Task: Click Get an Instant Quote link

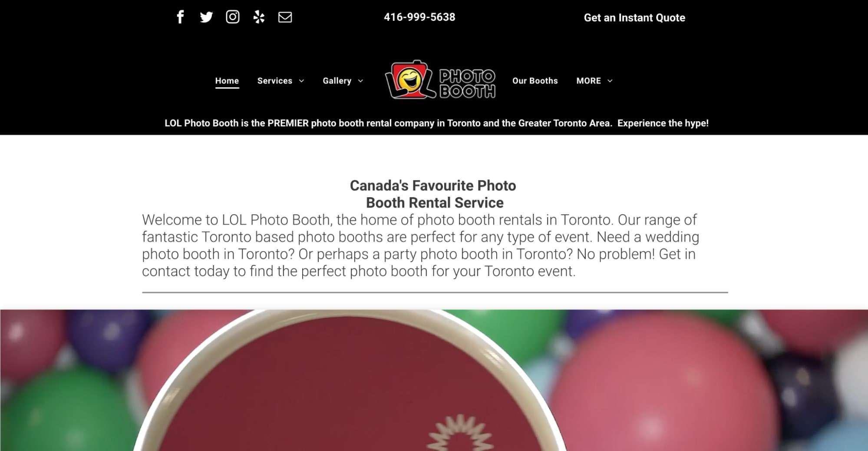Action: click(634, 18)
